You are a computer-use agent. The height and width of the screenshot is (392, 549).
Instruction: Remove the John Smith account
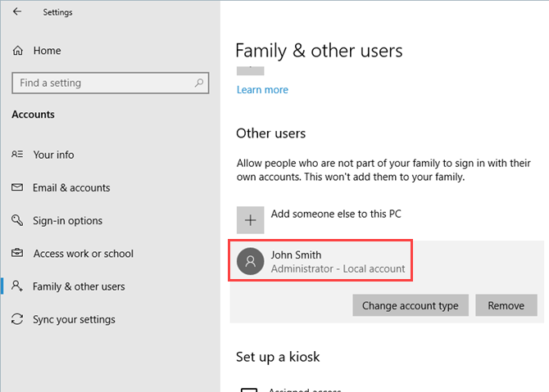[506, 305]
